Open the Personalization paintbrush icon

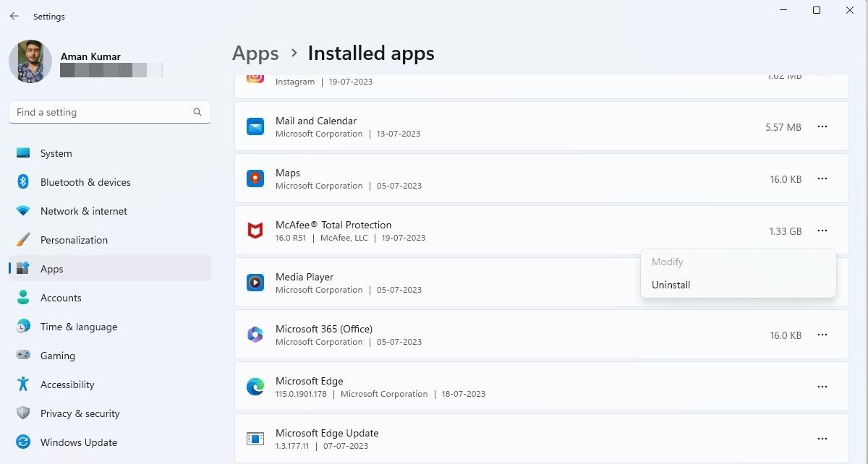coord(23,240)
